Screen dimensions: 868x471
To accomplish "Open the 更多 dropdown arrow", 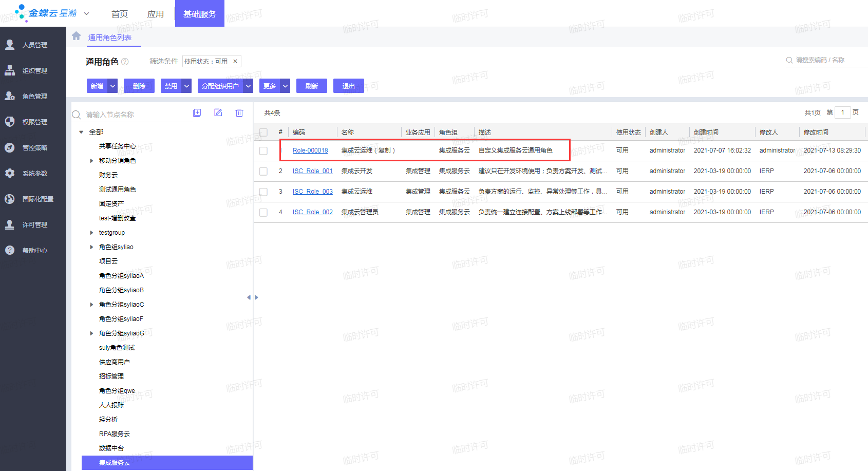I will [285, 86].
